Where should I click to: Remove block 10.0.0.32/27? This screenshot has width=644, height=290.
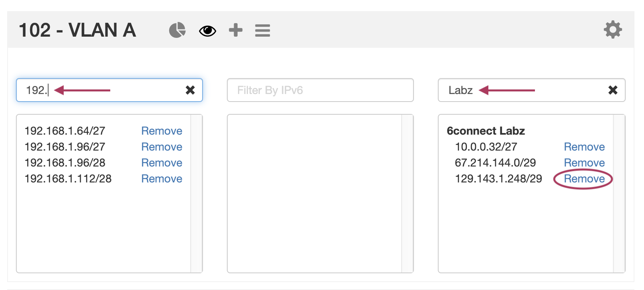(584, 147)
